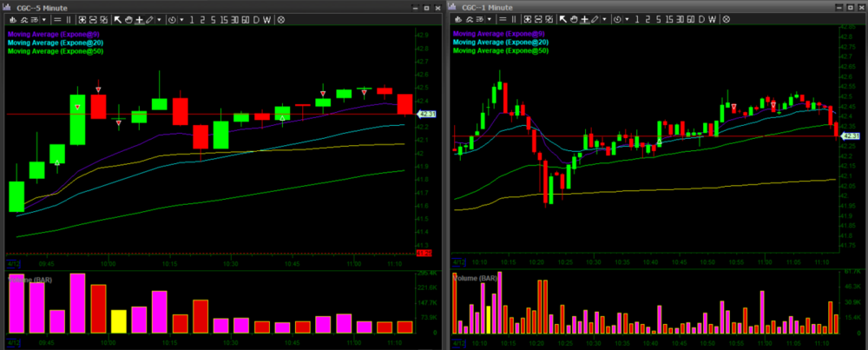The width and height of the screenshot is (868, 350).
Task: Click the first chart-type icon in 5-minute toolbar
Action: [14, 19]
